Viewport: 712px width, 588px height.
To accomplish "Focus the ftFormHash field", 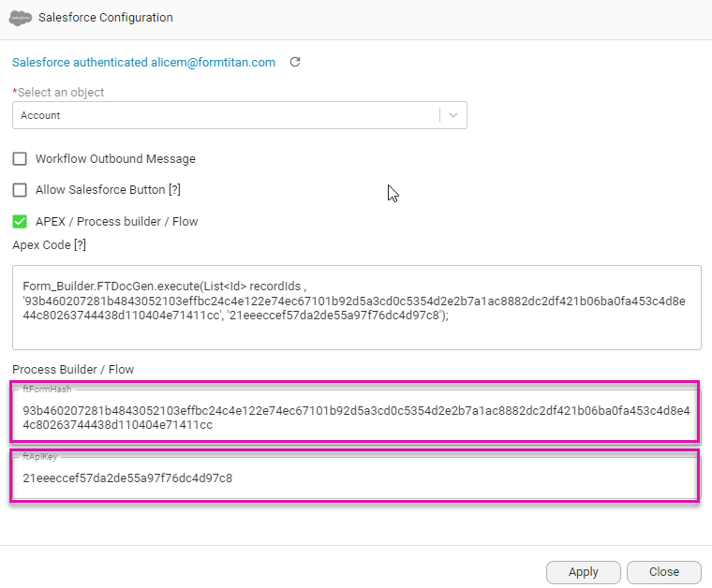I will (356, 418).
